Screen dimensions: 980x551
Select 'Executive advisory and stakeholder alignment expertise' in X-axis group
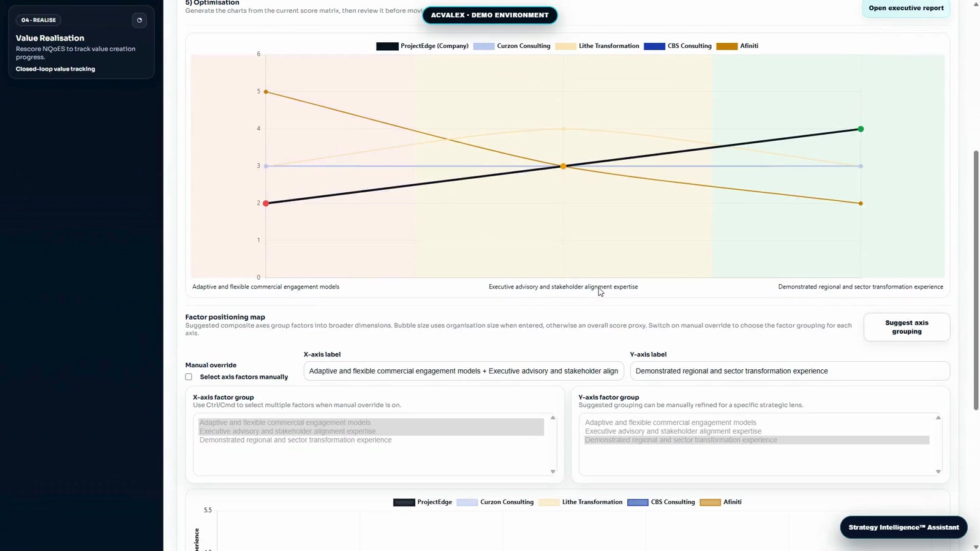(371, 431)
